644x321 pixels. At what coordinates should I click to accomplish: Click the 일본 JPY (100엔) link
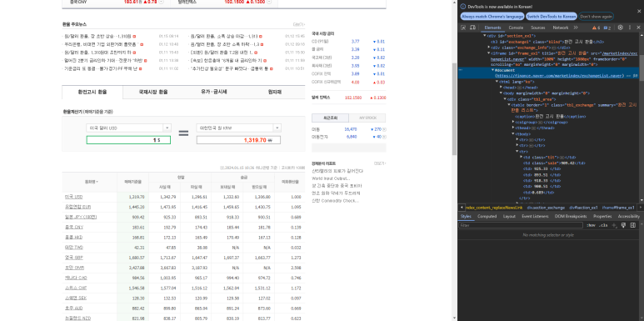81,217
